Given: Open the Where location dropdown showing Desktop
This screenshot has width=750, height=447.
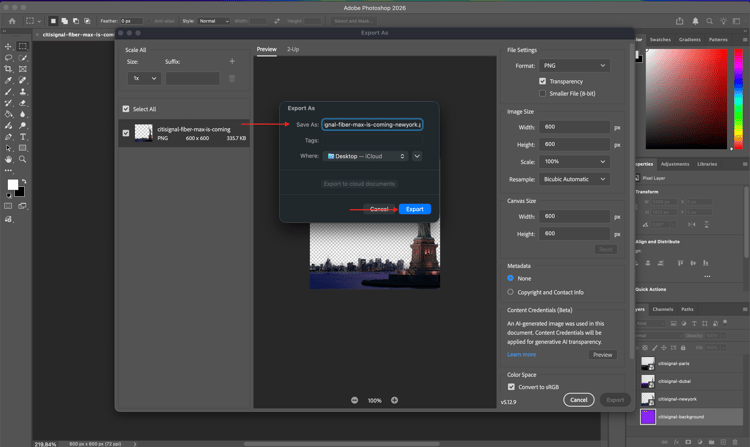Looking at the screenshot, I should pyautogui.click(x=367, y=156).
